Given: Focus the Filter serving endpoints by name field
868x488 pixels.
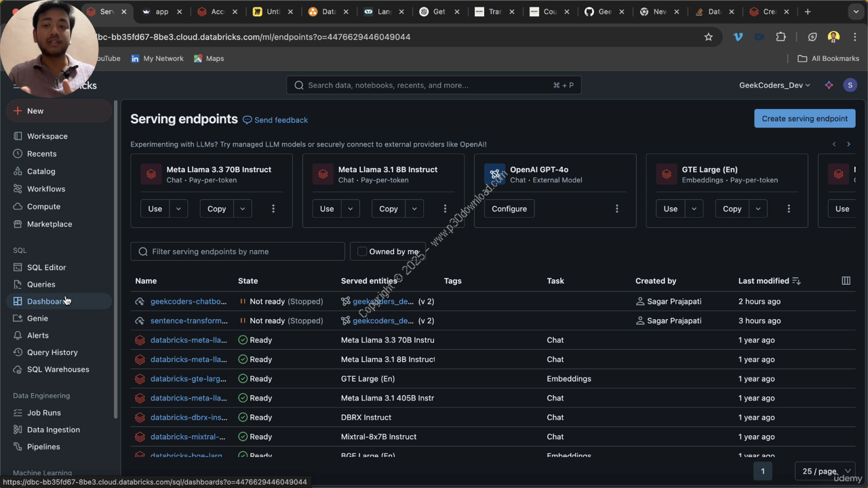Looking at the screenshot, I should (237, 251).
